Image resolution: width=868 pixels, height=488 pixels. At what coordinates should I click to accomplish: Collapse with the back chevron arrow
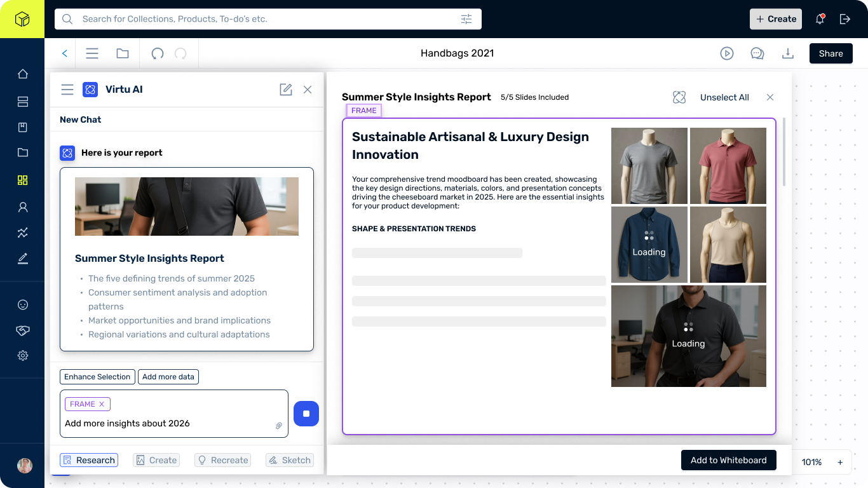coord(64,53)
